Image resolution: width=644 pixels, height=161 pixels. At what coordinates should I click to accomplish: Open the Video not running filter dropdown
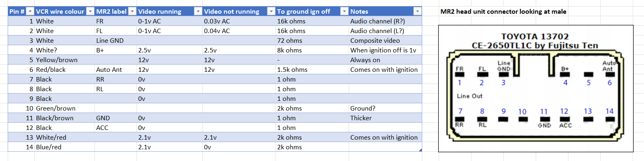click(x=271, y=11)
